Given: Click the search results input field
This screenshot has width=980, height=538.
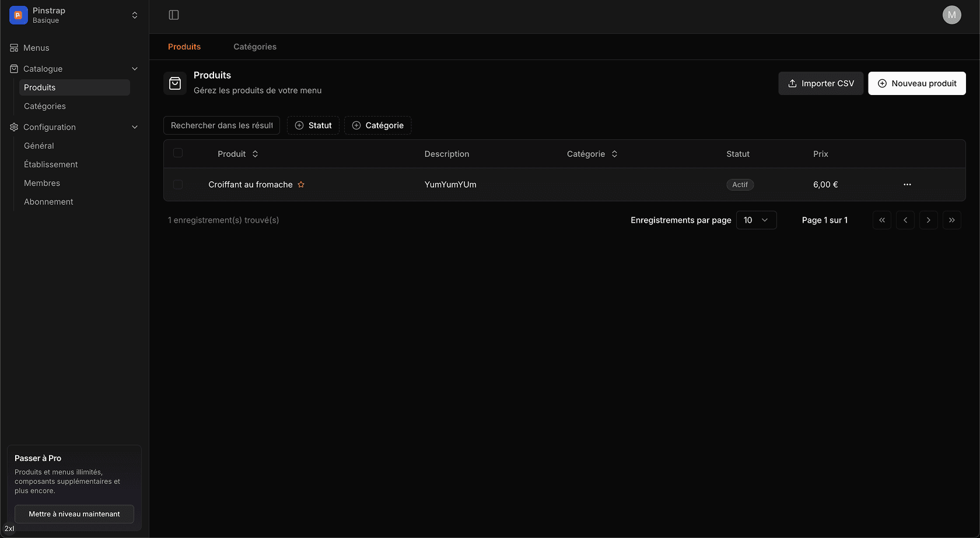Looking at the screenshot, I should tap(222, 125).
